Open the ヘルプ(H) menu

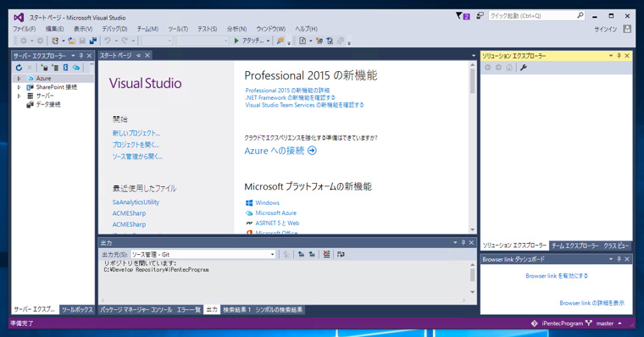tap(307, 29)
